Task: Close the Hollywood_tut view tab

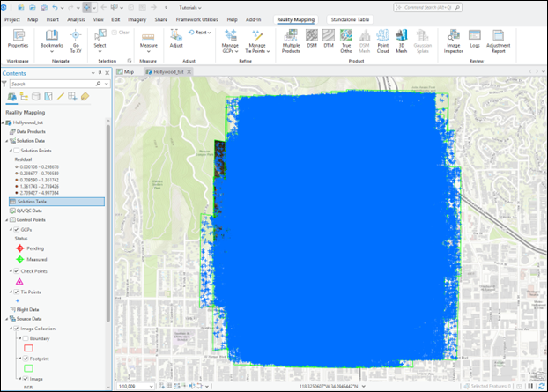Action: pos(189,71)
